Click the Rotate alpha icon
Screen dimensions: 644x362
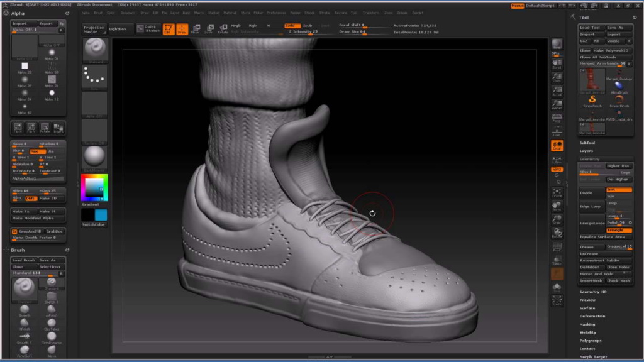coord(45,128)
